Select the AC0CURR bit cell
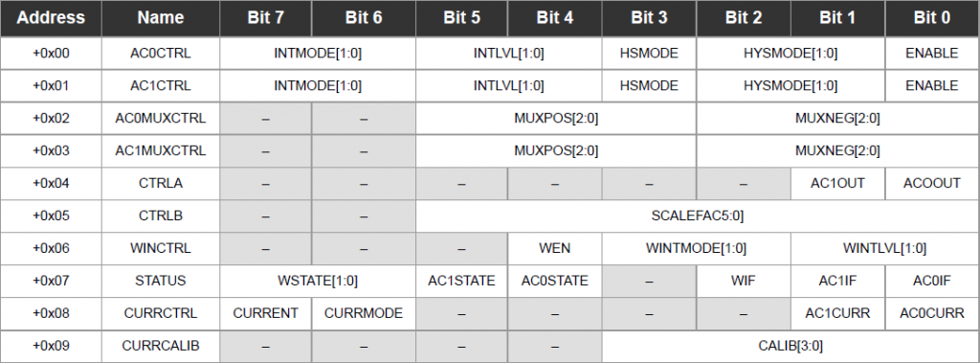Image resolution: width=980 pixels, height=363 pixels. 932,313
